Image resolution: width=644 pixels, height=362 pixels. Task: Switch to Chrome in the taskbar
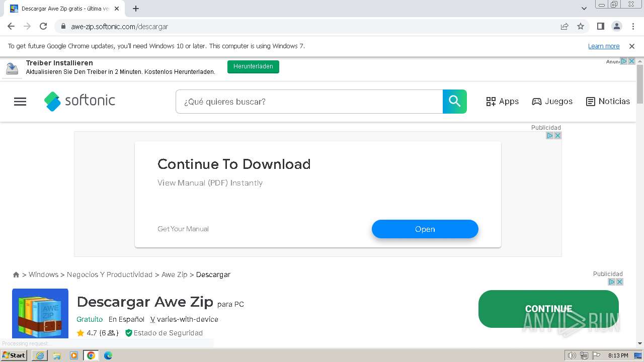click(91, 355)
